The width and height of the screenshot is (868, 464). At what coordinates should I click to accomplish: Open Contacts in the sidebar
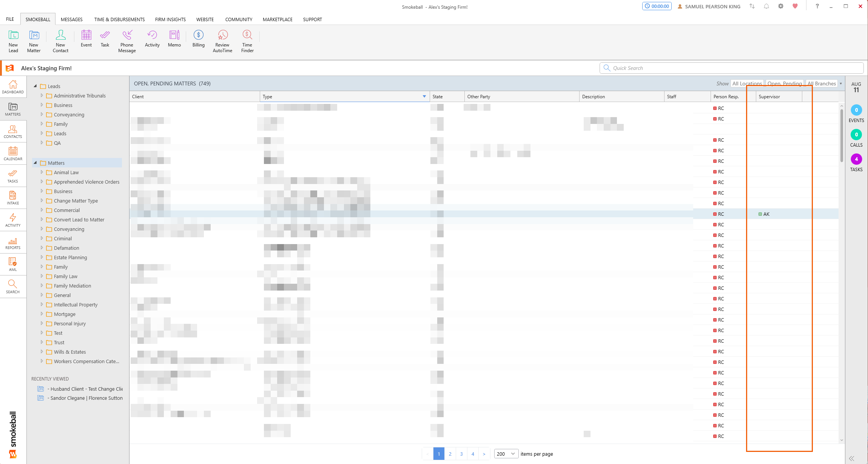(13, 131)
